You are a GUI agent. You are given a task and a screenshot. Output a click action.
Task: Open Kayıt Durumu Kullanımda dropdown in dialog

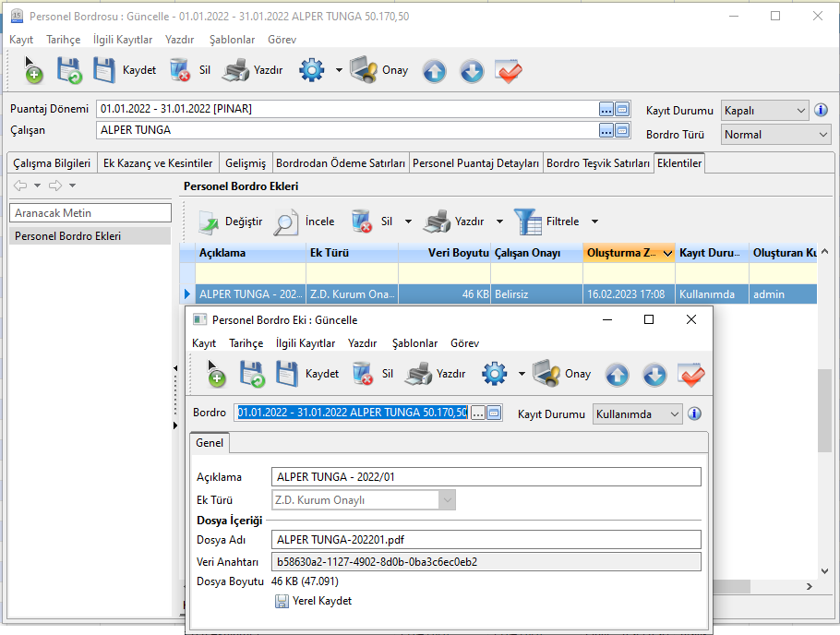click(673, 413)
